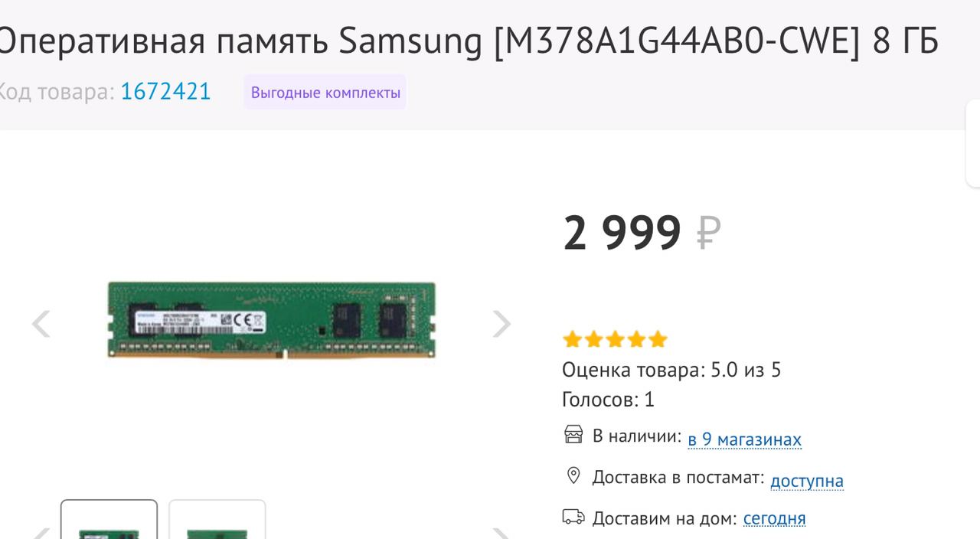Click the Доставим на дом label
980x539 pixels.
[665, 518]
